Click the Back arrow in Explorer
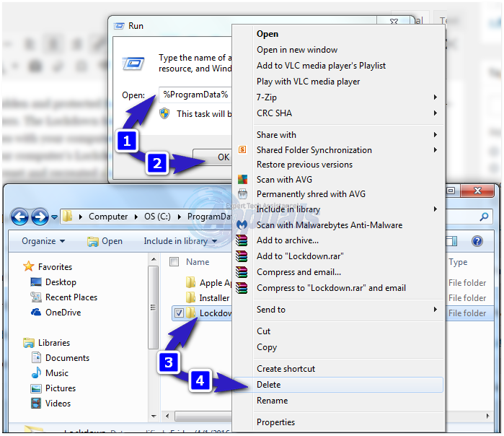The width and height of the screenshot is (504, 436). [x=20, y=217]
